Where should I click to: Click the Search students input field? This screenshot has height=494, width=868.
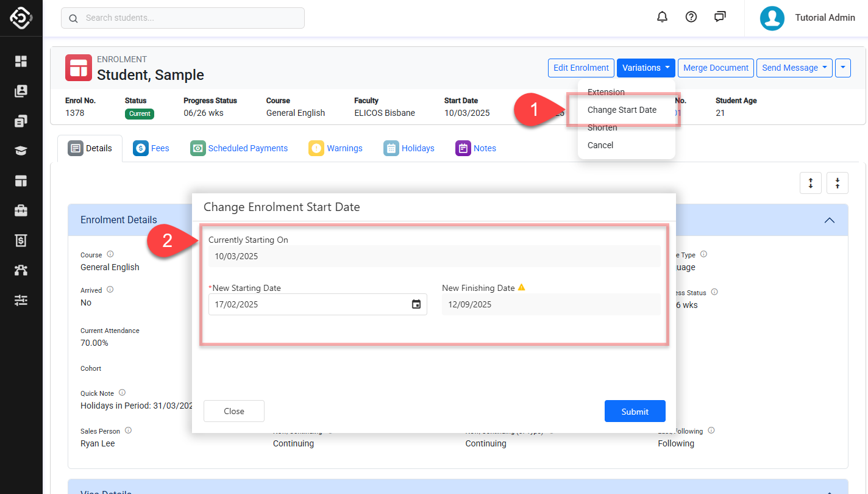pos(183,18)
